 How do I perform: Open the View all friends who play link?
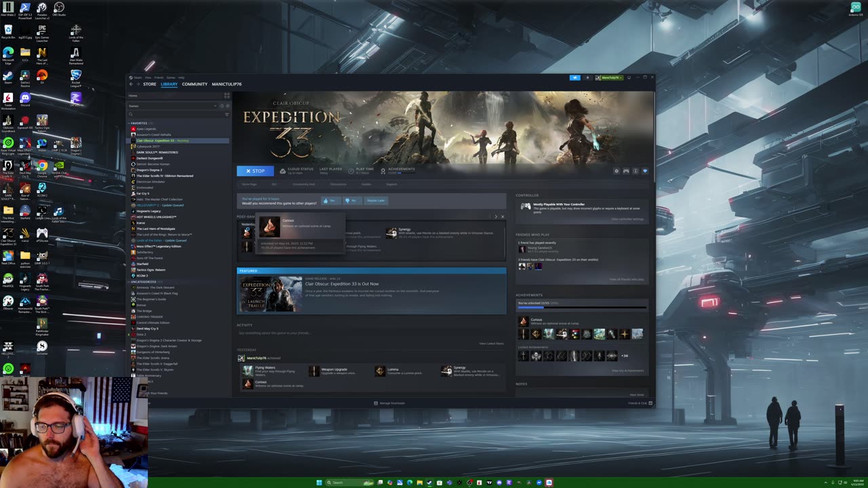click(627, 279)
